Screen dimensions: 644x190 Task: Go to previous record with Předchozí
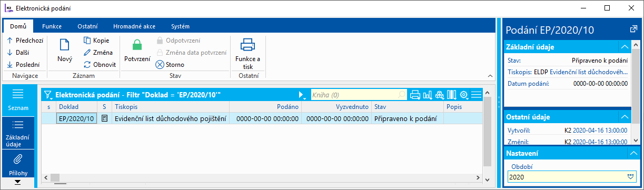pos(25,40)
